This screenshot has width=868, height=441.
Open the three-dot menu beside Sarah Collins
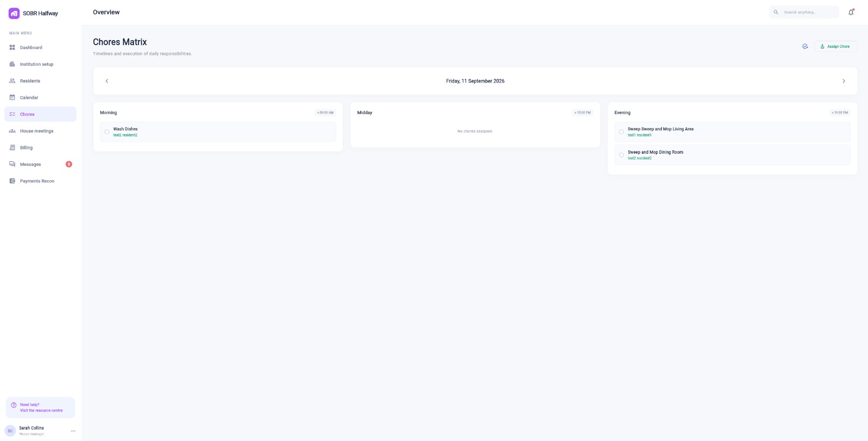73,431
